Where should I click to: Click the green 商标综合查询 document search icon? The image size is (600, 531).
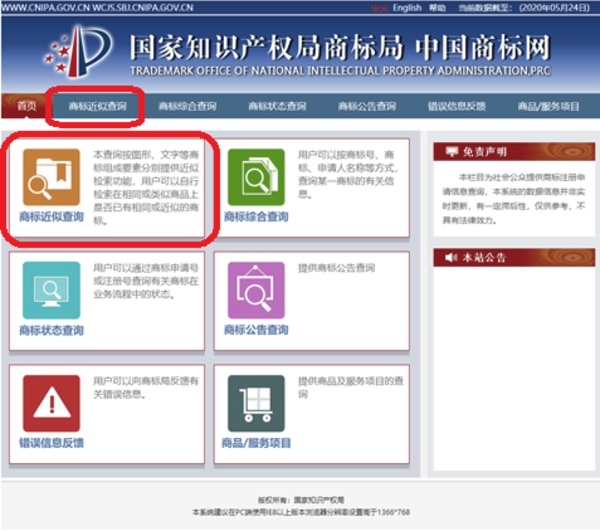coord(256,177)
